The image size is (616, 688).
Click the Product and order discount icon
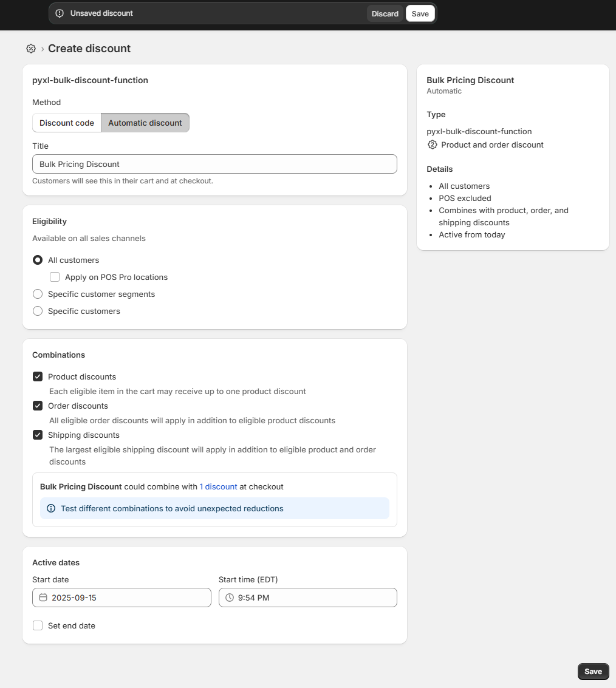433,145
